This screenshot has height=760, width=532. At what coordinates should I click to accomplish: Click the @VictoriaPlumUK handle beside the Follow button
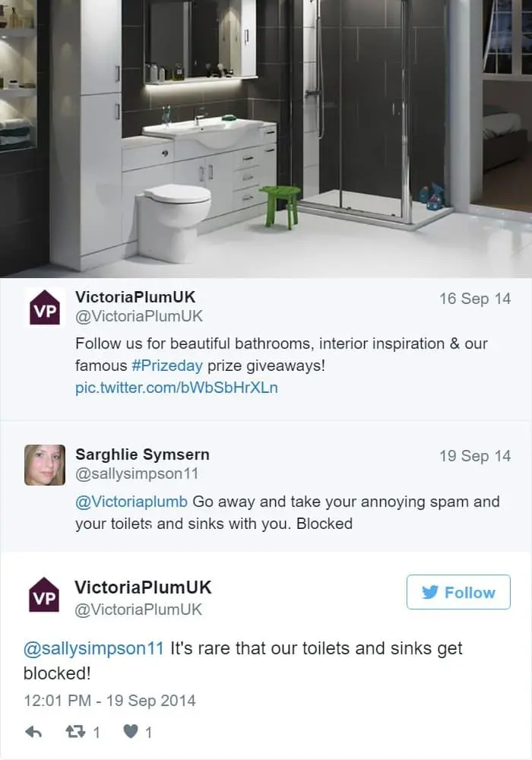coord(138,610)
